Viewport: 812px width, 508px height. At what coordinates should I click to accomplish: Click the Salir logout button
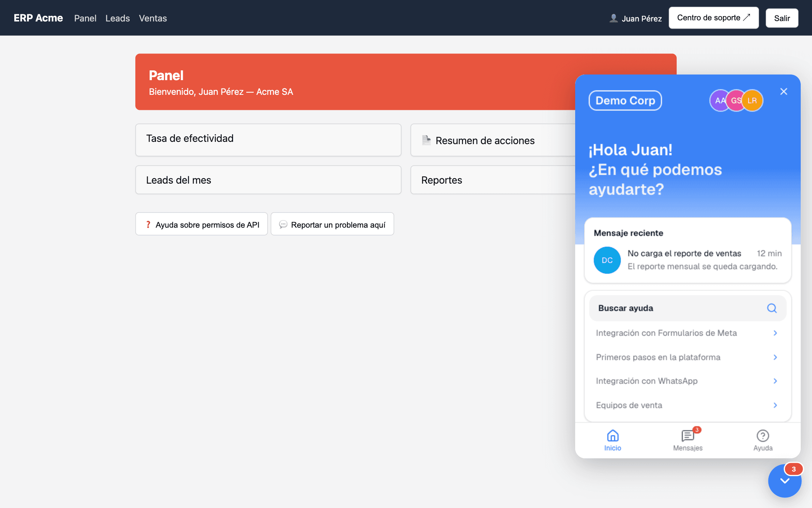(x=782, y=18)
